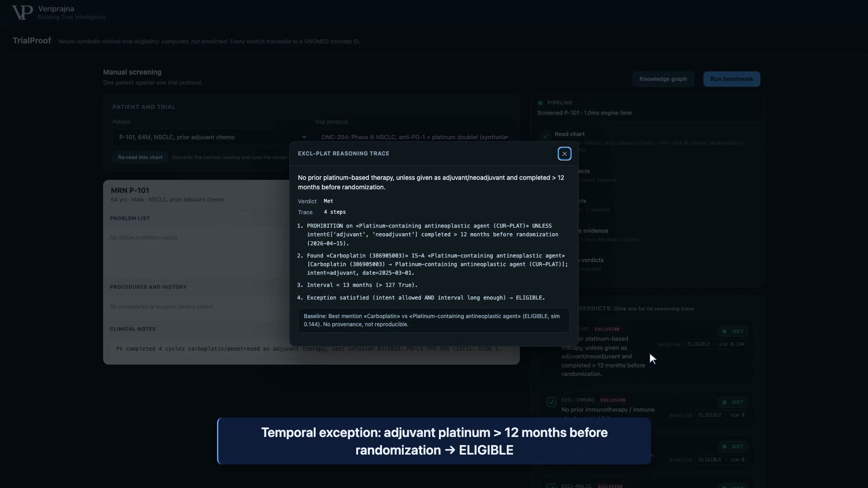
Task: Run the benchmark
Action: (x=731, y=79)
